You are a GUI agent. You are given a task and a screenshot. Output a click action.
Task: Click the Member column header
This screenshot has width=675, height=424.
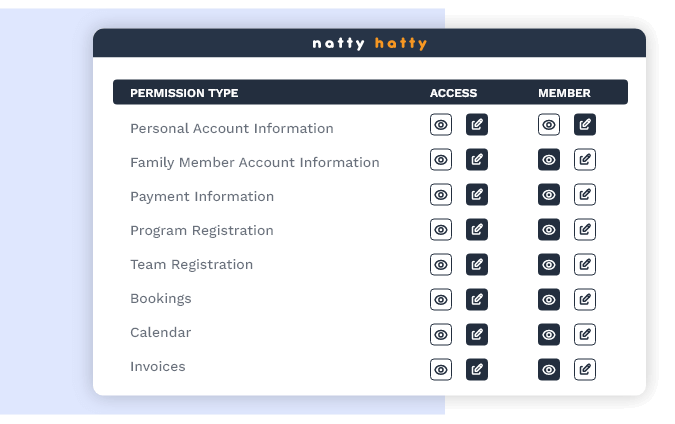point(564,93)
